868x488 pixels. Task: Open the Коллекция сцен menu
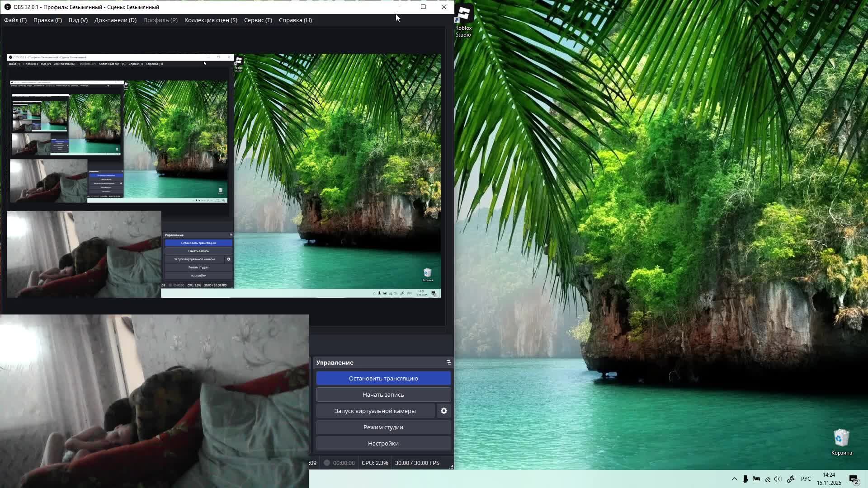pos(211,20)
